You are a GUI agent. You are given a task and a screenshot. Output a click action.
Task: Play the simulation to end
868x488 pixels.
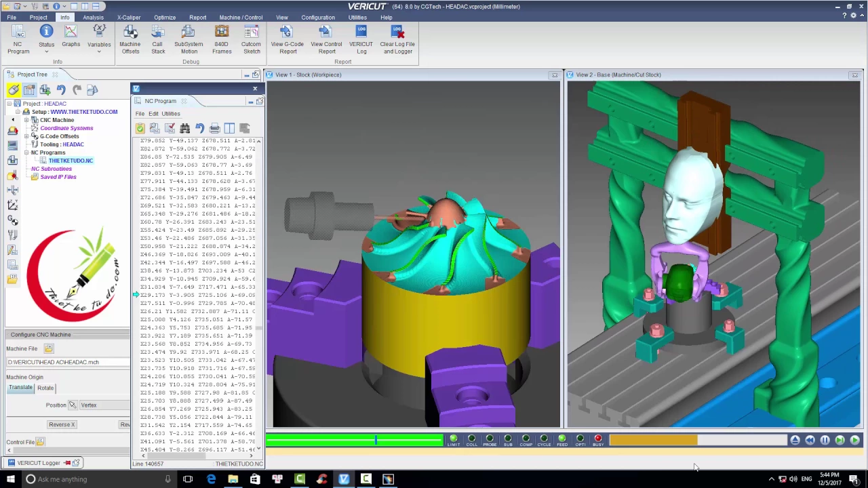[x=854, y=441]
